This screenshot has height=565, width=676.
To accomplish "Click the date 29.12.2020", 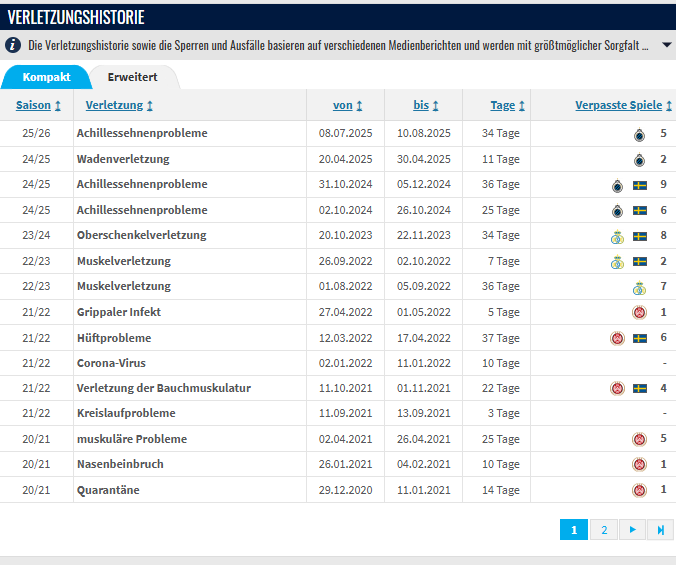I will pyautogui.click(x=345, y=490).
